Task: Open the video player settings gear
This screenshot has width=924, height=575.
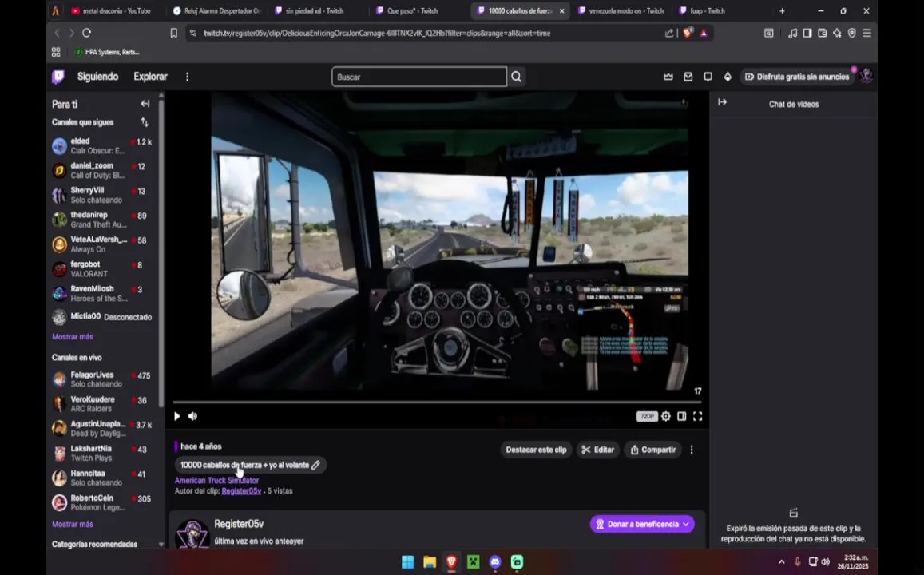Action: coord(666,417)
